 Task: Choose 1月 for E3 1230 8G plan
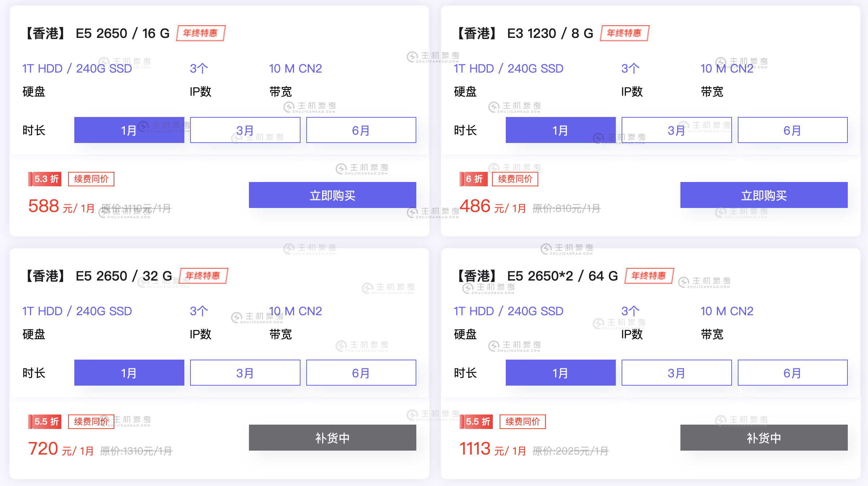coord(560,130)
